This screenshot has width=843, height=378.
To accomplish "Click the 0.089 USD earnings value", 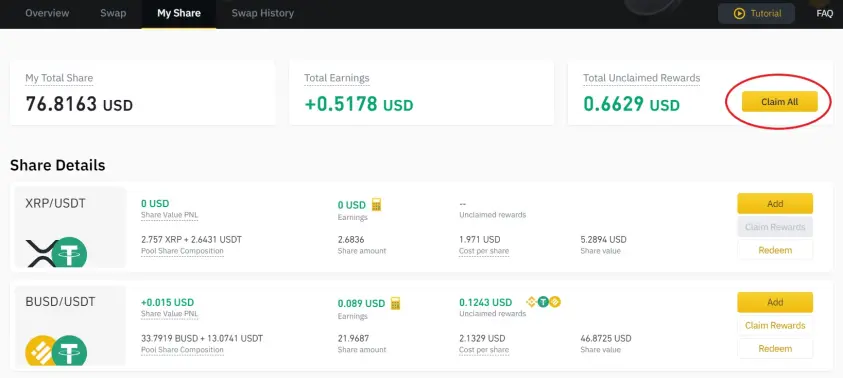I will pyautogui.click(x=361, y=303).
